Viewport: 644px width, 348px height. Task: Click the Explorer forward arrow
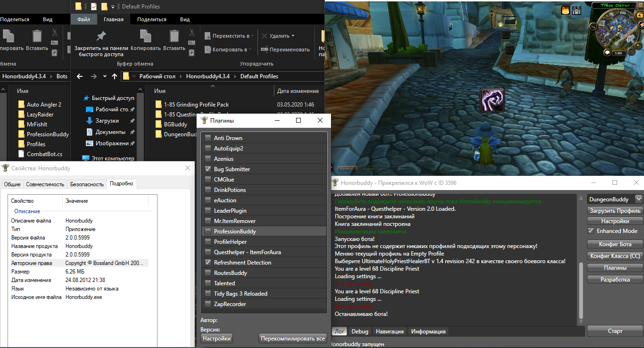[x=93, y=76]
